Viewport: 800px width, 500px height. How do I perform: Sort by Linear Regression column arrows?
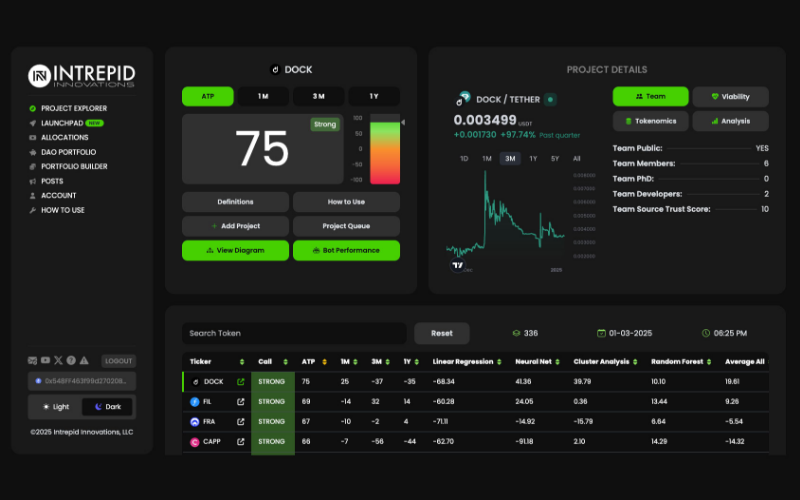[x=499, y=362]
